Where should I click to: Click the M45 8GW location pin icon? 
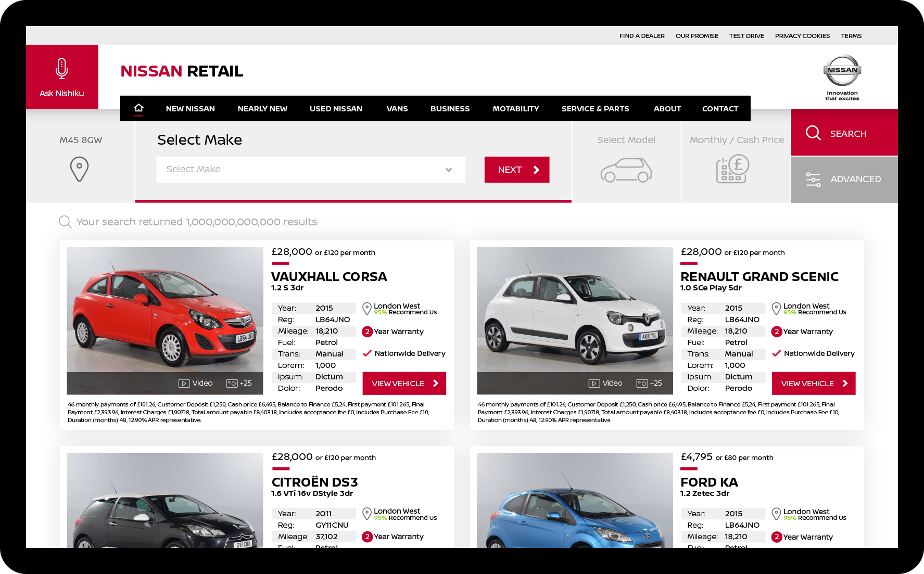coord(79,169)
